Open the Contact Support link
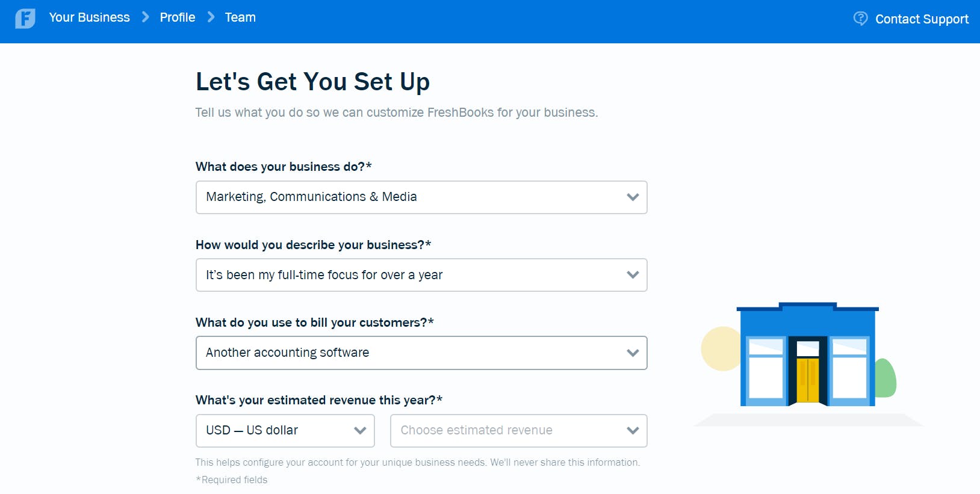This screenshot has height=494, width=980. point(922,19)
